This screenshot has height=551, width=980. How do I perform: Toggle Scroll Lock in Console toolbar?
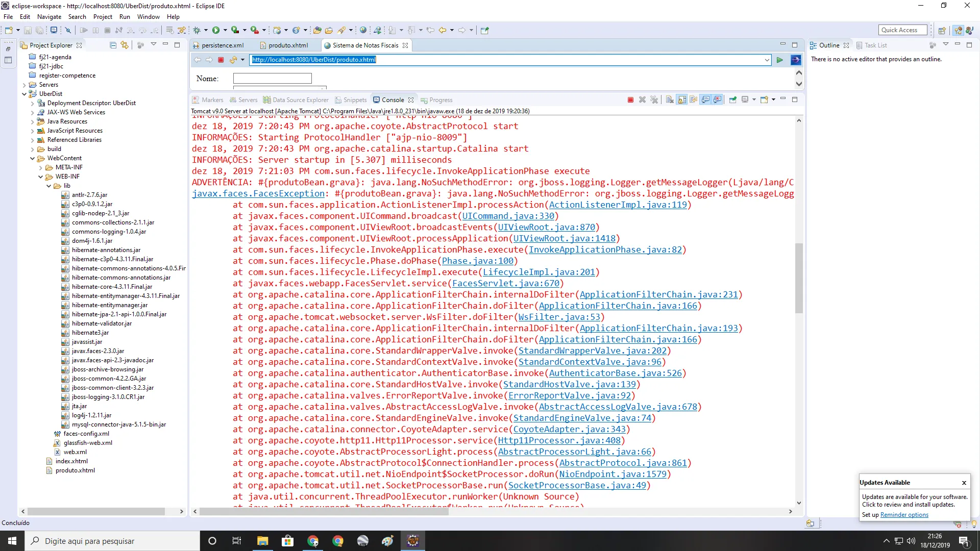[682, 100]
